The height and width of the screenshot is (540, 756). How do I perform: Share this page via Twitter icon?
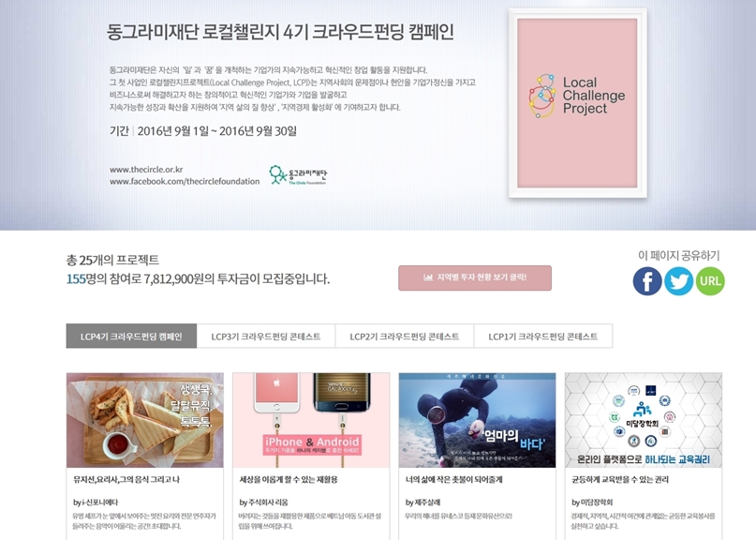[x=679, y=281]
